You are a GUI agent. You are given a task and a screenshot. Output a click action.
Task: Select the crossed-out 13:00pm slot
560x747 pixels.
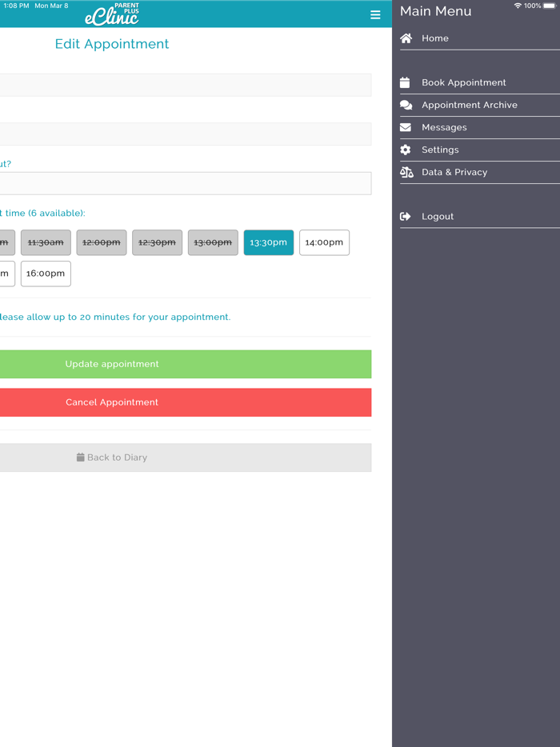pyautogui.click(x=213, y=242)
